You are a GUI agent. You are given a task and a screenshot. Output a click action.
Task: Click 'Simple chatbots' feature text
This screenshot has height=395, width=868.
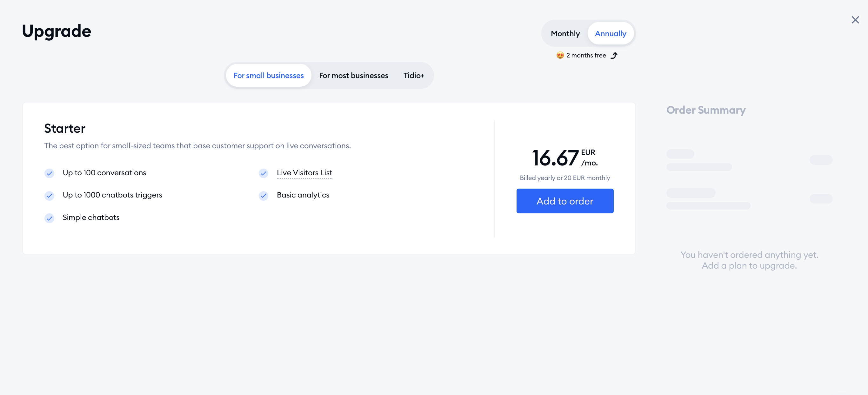click(x=91, y=218)
